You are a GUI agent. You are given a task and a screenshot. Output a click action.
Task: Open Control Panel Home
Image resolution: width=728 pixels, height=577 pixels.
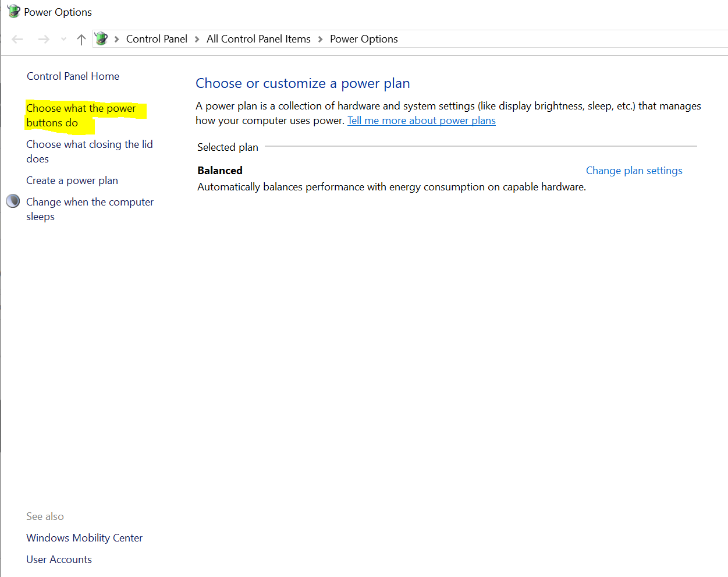(73, 76)
